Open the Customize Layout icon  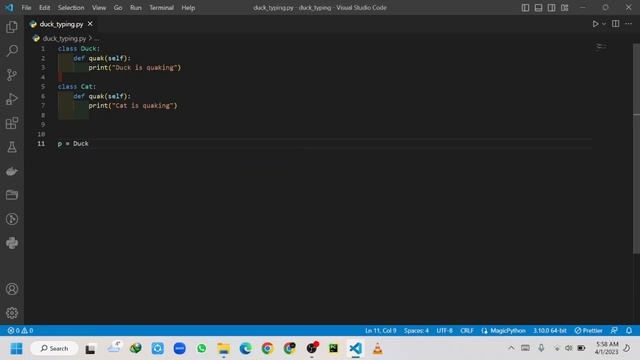click(x=564, y=8)
